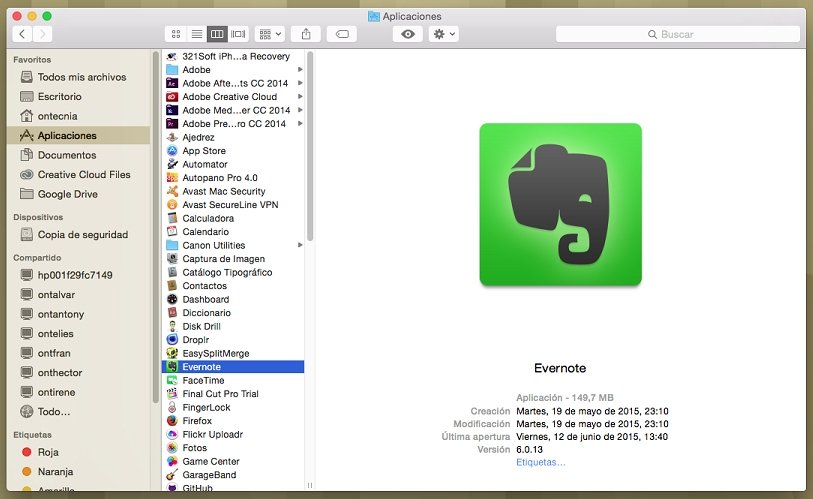Click the Buscar search field
Image resolution: width=813 pixels, height=499 pixels.
coord(678,34)
